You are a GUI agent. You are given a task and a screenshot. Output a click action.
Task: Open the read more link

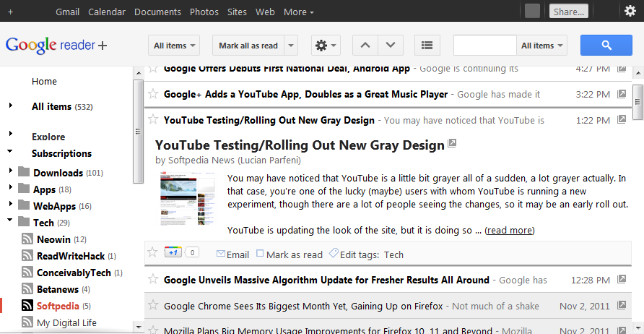510,230
